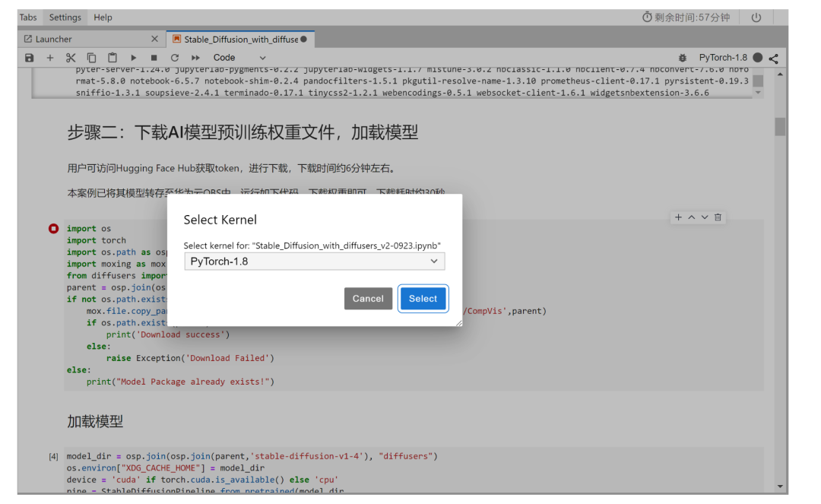Click the os.environ XDG_CACHE_HOME code line
821x504 pixels.
(166, 468)
